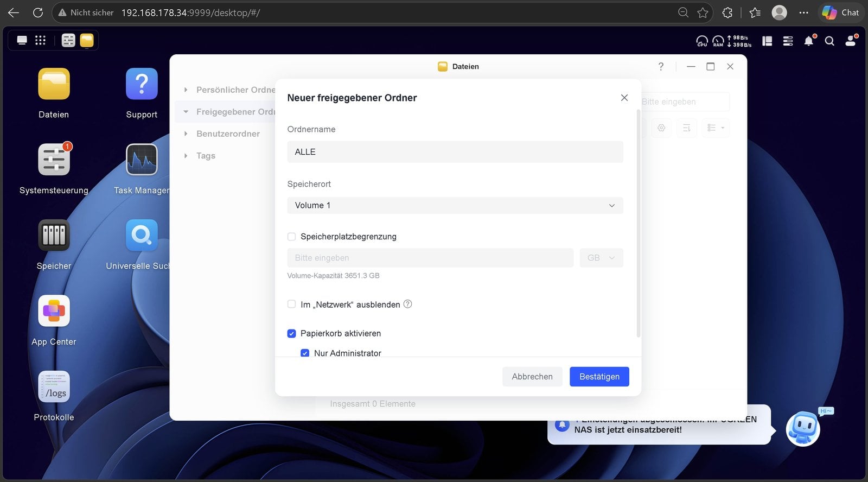
Task: Open the task list icon in NAS top bar
Action: coord(788,41)
